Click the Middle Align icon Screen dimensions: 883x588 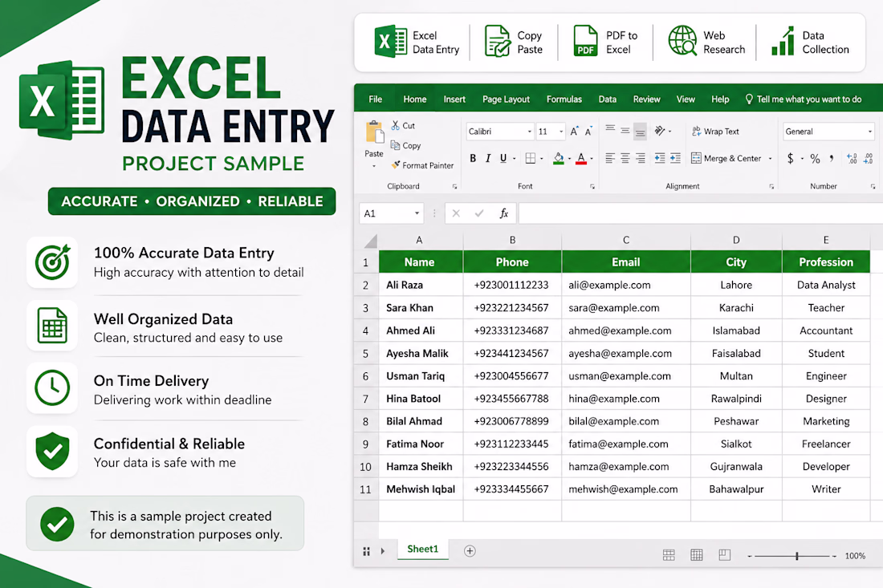point(625,131)
